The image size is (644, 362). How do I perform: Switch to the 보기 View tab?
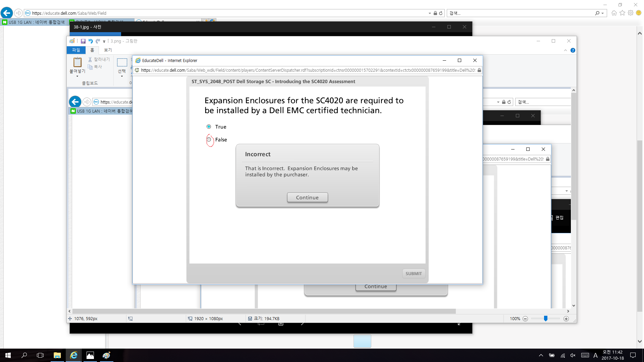[x=108, y=50]
